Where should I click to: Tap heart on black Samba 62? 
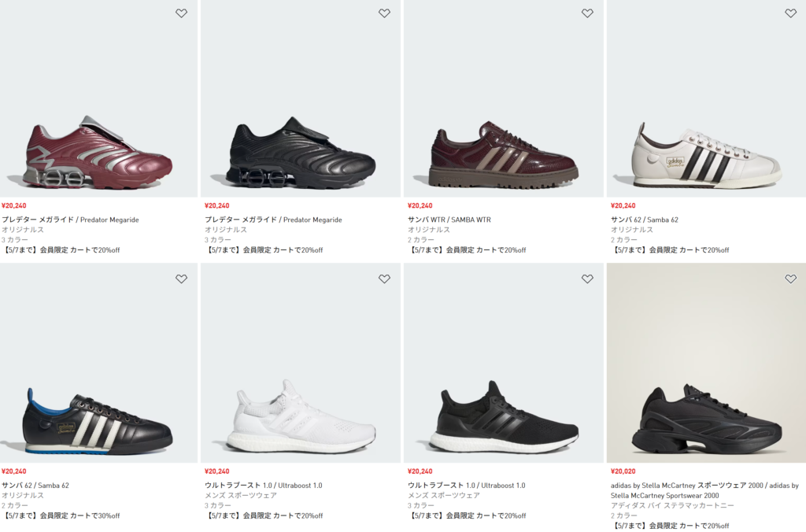click(x=181, y=279)
